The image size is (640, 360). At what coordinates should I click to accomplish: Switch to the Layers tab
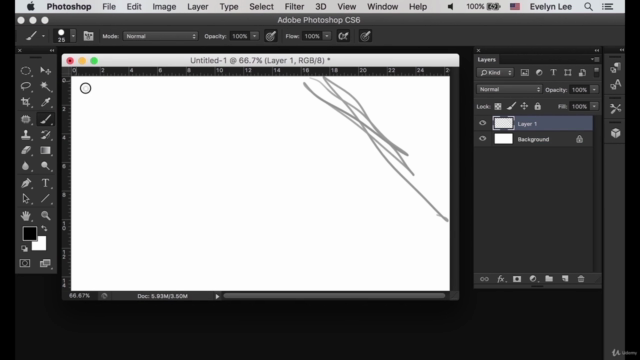tap(487, 60)
